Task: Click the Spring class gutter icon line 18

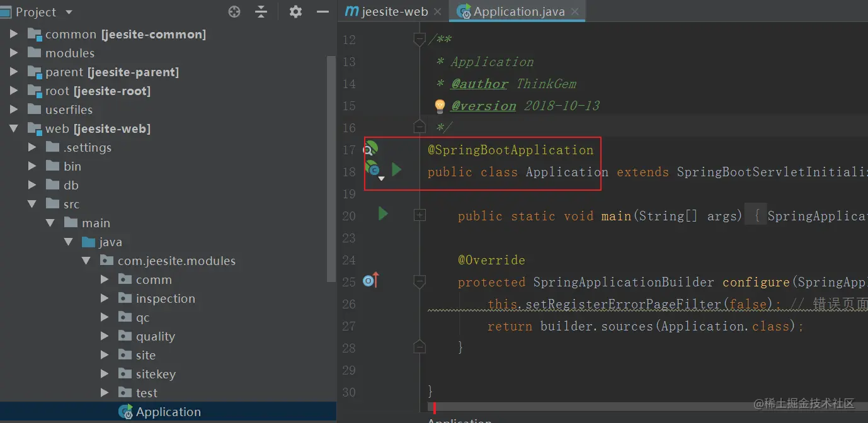Action: [372, 168]
